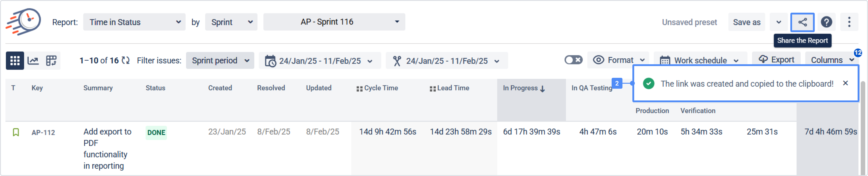
Task: Click the Save as button
Action: (746, 22)
